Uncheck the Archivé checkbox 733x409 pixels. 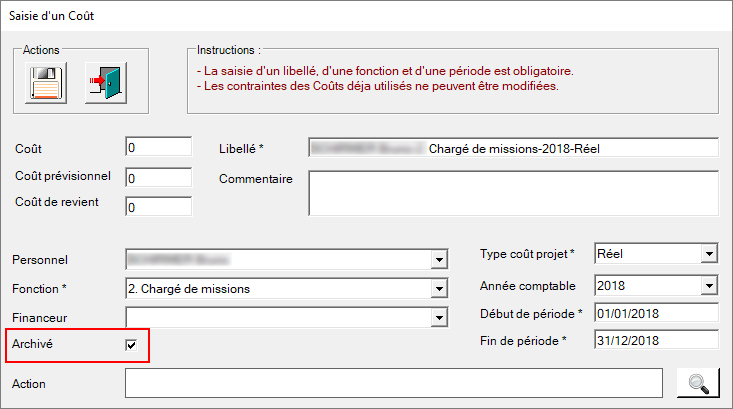(131, 345)
